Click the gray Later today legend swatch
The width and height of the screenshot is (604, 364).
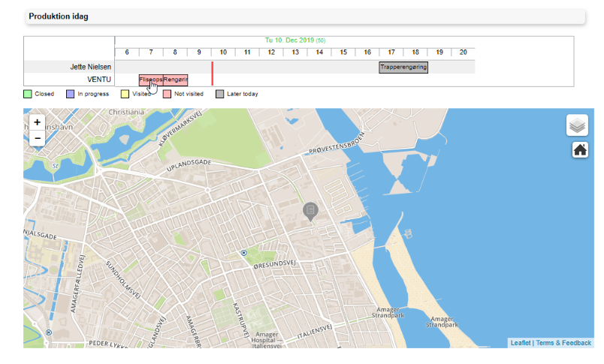(219, 95)
